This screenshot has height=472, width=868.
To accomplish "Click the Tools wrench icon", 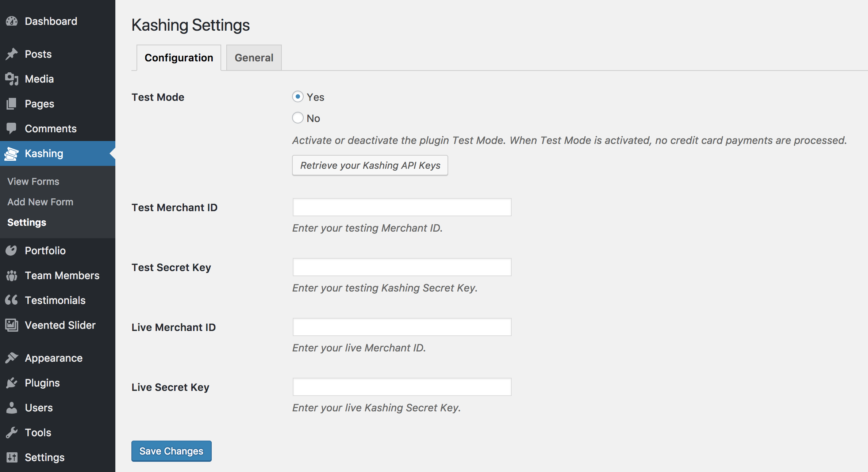I will (12, 433).
